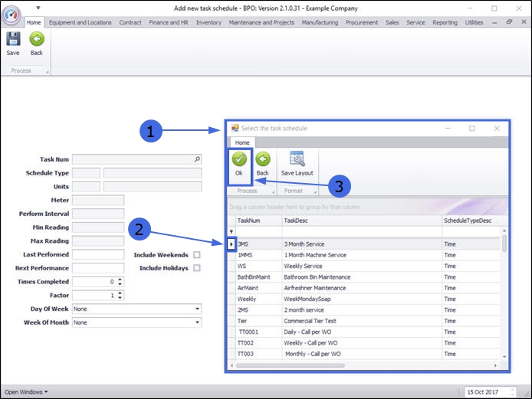The image size is (532, 399).
Task: Open the quick access toolbar arrow
Action: (38, 8)
